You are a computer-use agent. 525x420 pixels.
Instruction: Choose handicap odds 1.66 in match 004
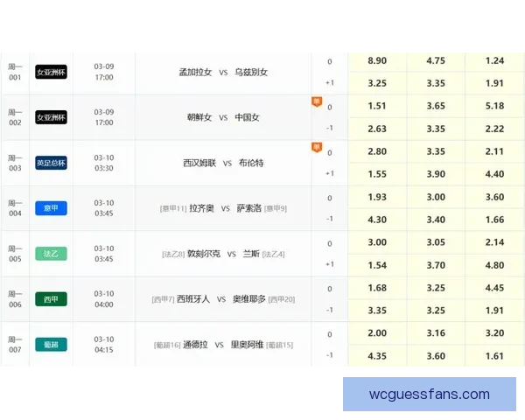click(495, 220)
